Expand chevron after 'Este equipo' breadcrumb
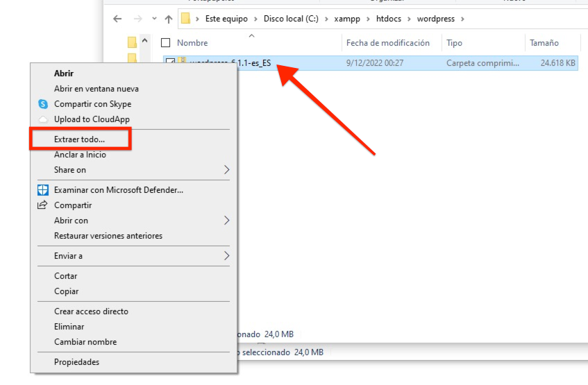Viewport: 588px width, 385px height. click(255, 19)
